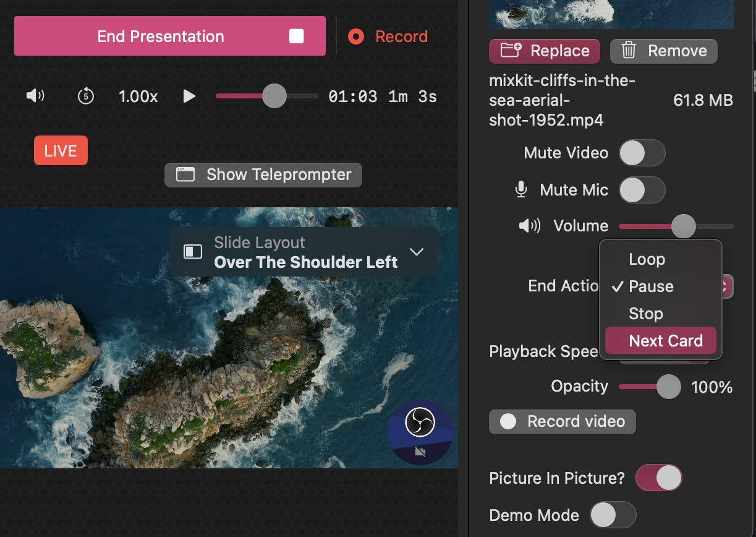Viewport: 756px width, 537px height.
Task: Click the microphone icon beside Mute Mic
Action: pyautogui.click(x=521, y=190)
